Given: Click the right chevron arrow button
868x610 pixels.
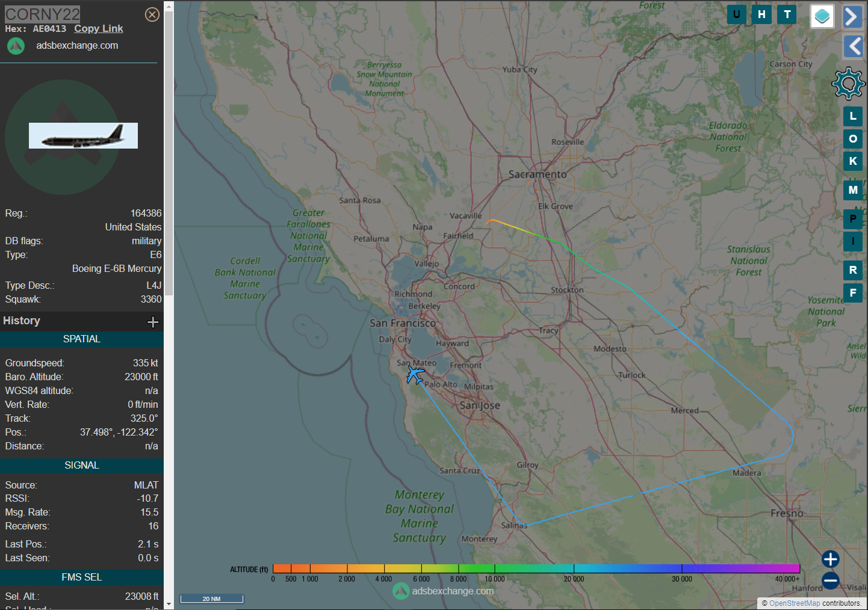Looking at the screenshot, I should (x=852, y=16).
